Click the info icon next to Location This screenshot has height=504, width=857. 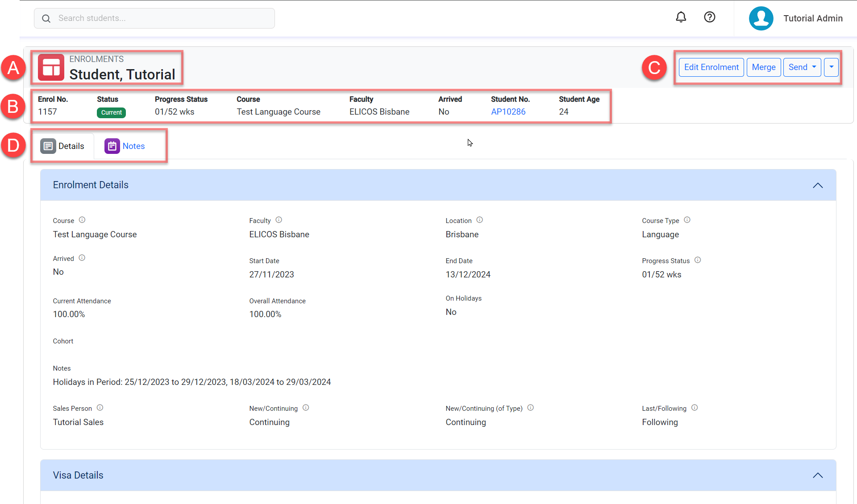(x=479, y=220)
